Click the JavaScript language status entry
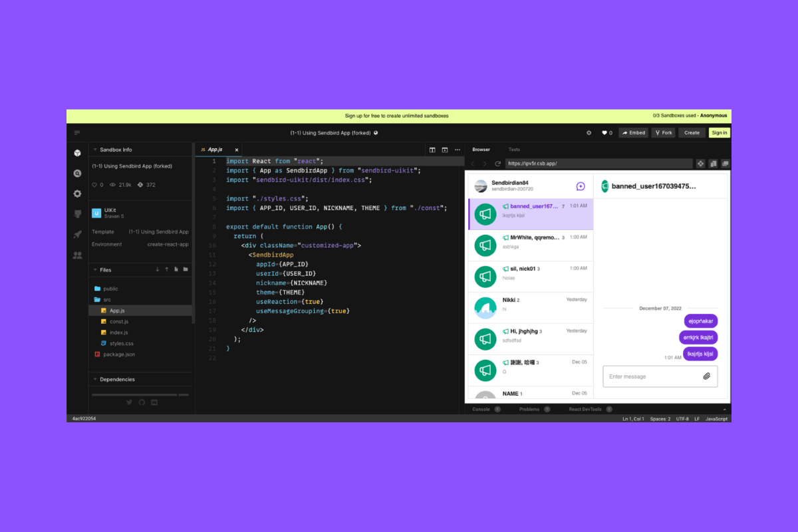Screen dimensions: 798x532 click(716, 419)
